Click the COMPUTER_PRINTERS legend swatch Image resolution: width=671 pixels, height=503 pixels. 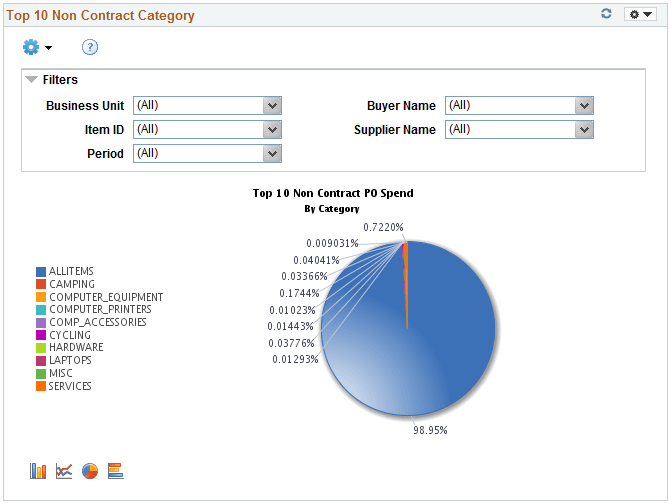41,310
